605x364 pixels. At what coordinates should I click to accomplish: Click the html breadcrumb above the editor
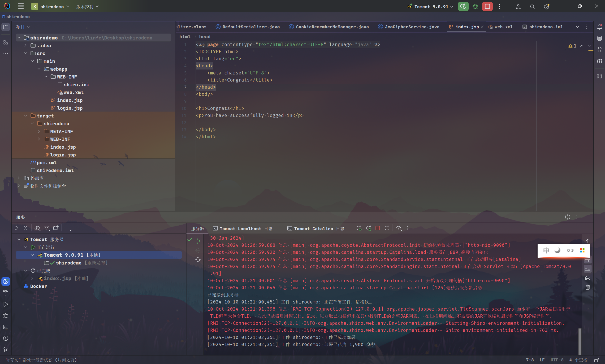pos(185,37)
